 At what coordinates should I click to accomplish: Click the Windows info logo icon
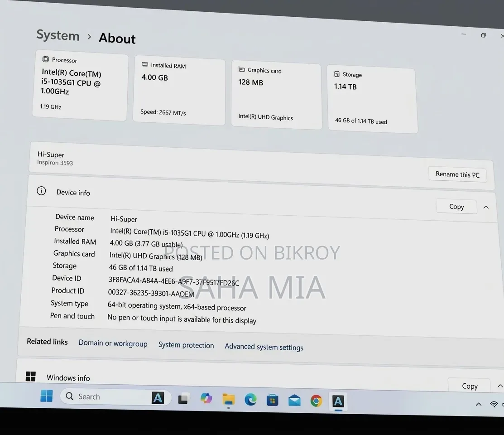[30, 376]
